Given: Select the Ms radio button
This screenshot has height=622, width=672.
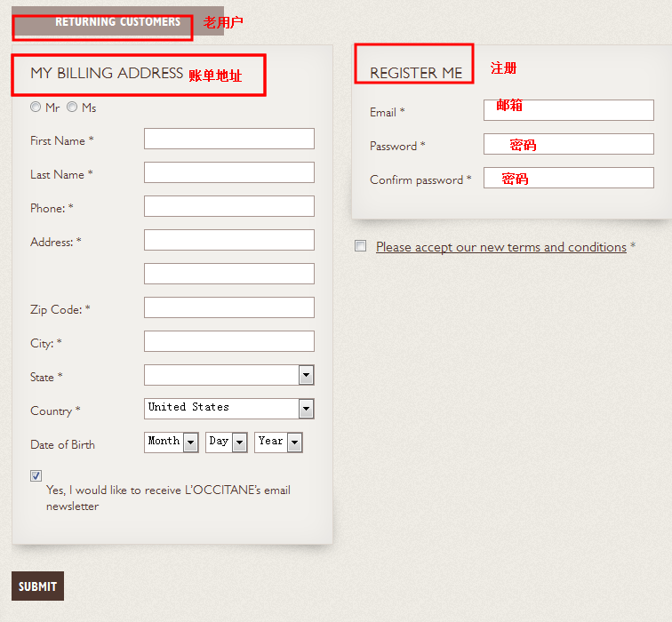Looking at the screenshot, I should tap(72, 108).
